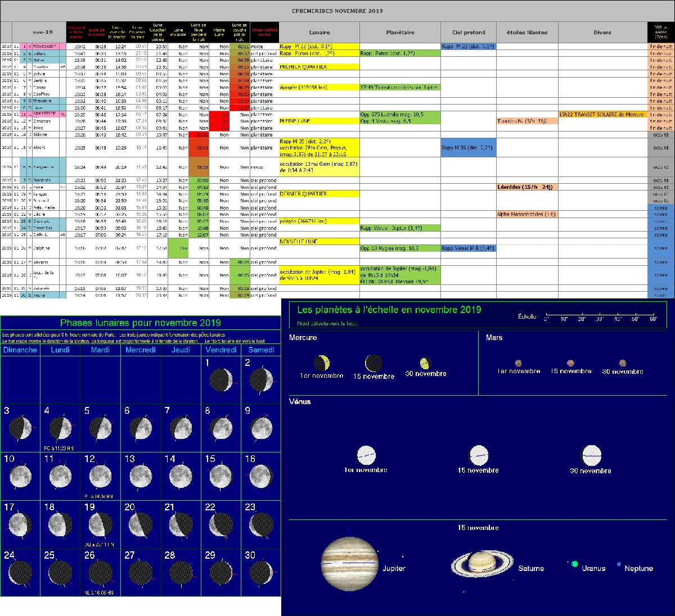Click the moon image on day 17
This screenshot has width=675, height=616.
point(20,524)
